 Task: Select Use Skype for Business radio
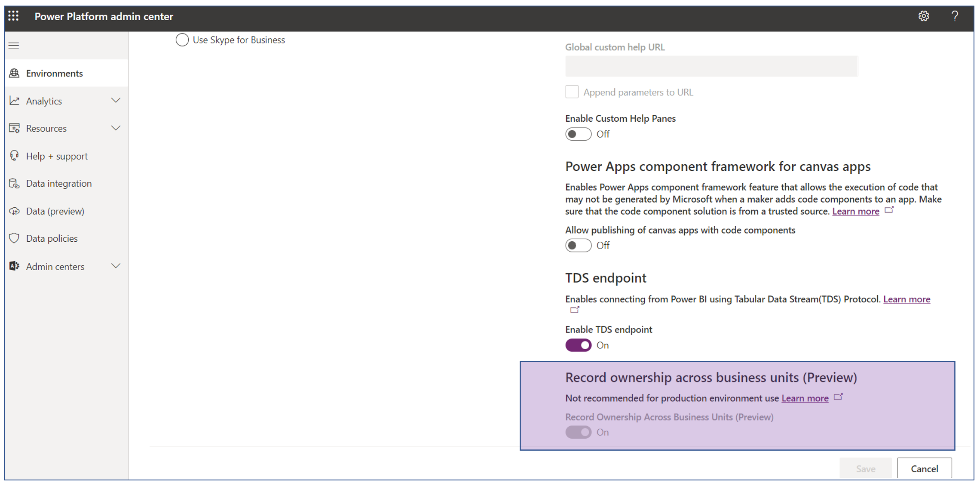click(x=182, y=40)
